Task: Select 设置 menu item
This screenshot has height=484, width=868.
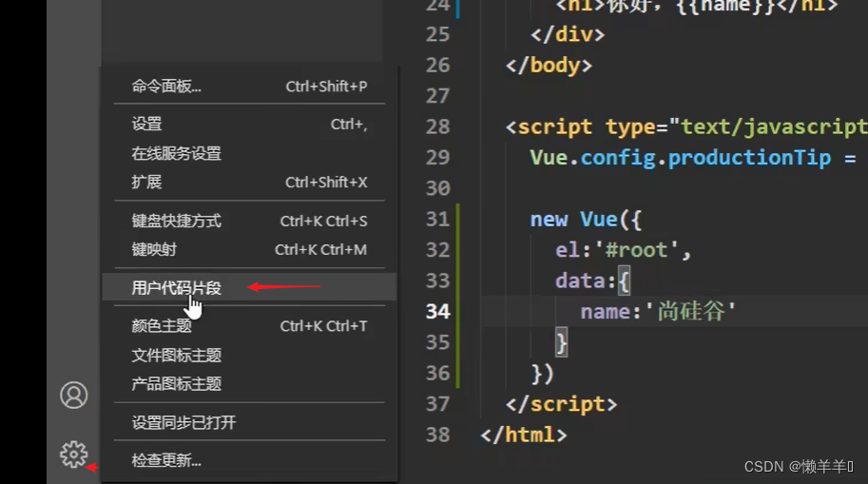Action: pyautogui.click(x=249, y=124)
